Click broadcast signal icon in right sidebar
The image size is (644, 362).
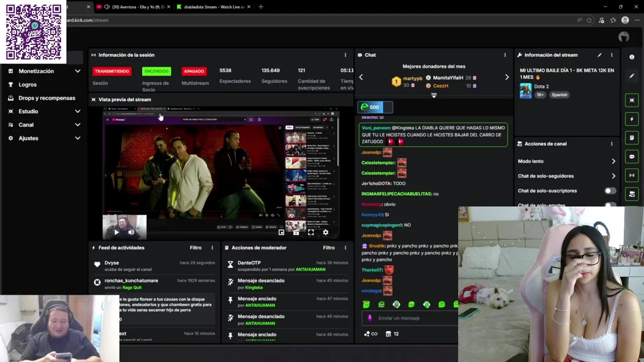click(x=632, y=175)
